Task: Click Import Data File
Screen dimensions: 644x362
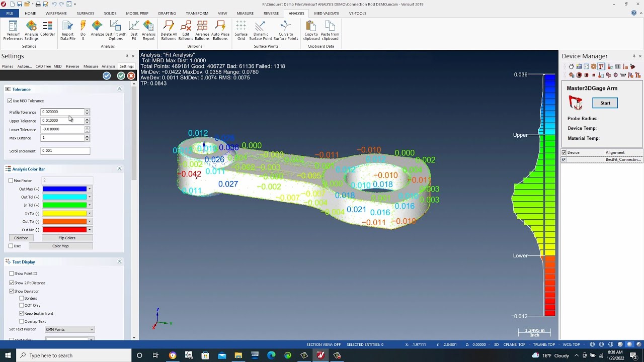Action: (x=68, y=30)
